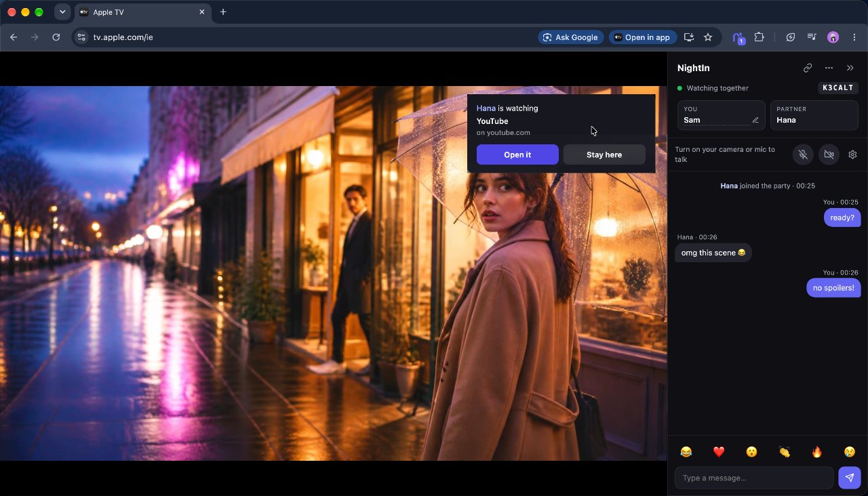This screenshot has width=868, height=496.
Task: Send the clapping hands reaction
Action: (785, 452)
